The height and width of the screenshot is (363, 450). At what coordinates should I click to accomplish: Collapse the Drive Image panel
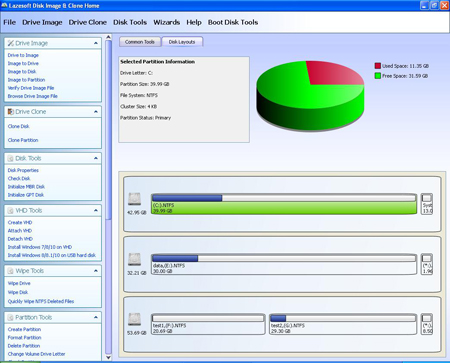[x=96, y=43]
